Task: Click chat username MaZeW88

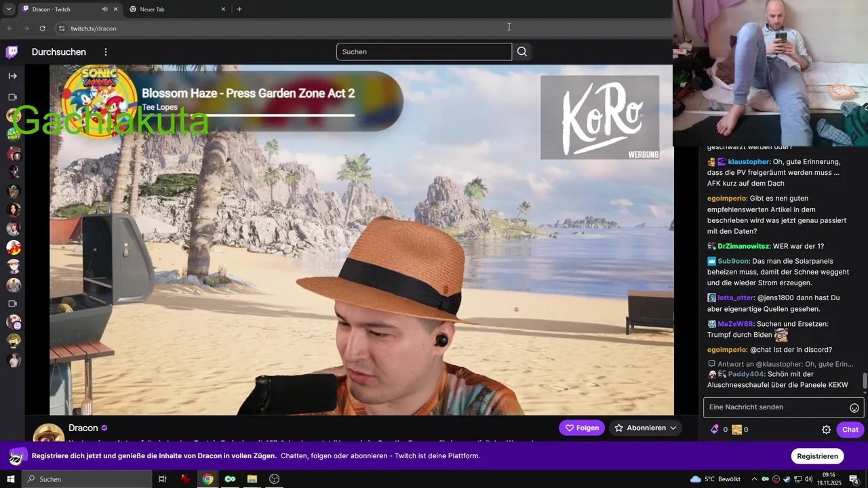Action: click(x=734, y=325)
